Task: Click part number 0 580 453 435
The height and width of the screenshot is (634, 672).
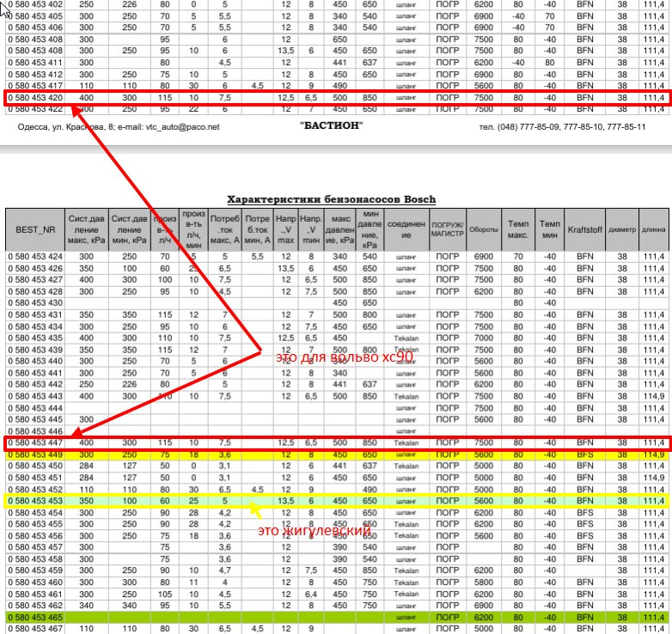Action: point(35,338)
